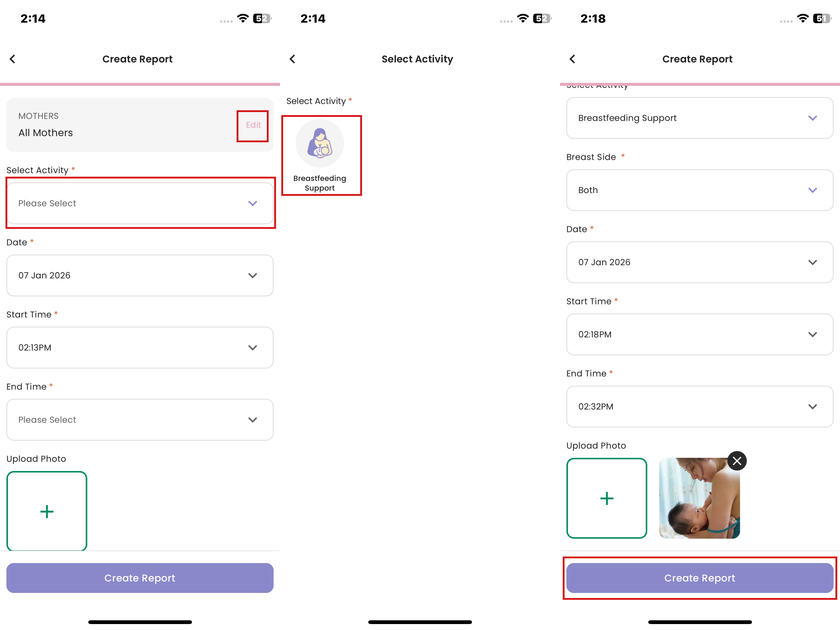Image resolution: width=840 pixels, height=630 pixels.
Task: Open Date picker on the unfilled form
Action: coord(140,275)
